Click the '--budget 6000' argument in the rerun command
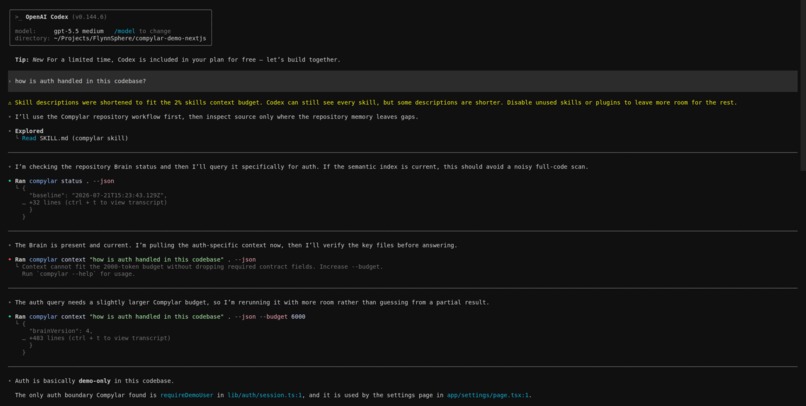Image resolution: width=806 pixels, height=406 pixels. pyautogui.click(x=282, y=317)
